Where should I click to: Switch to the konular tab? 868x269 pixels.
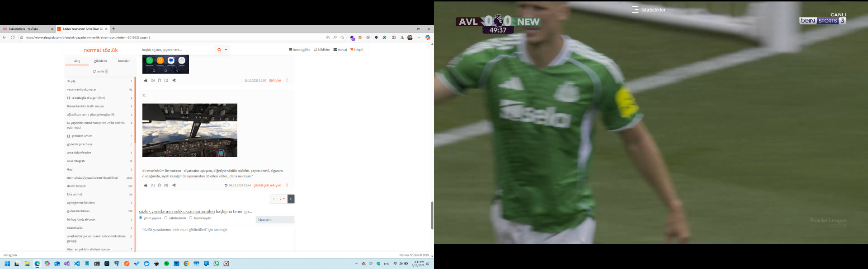tap(124, 61)
